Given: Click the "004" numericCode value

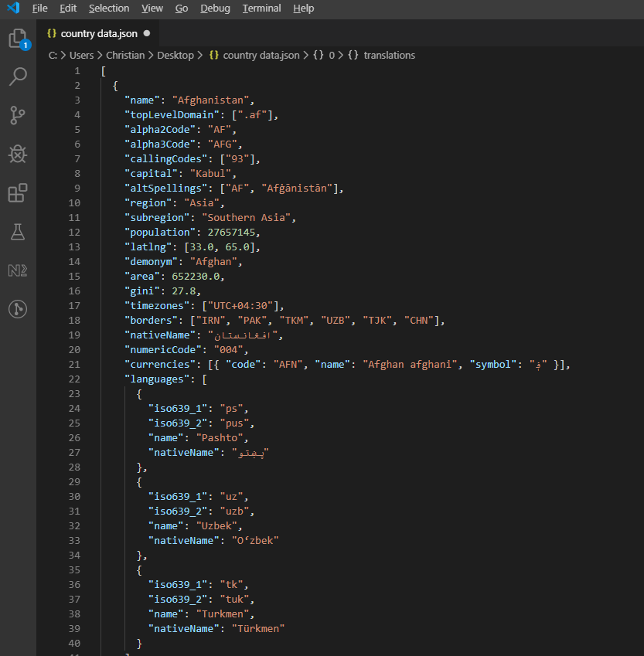Looking at the screenshot, I should [x=228, y=350].
